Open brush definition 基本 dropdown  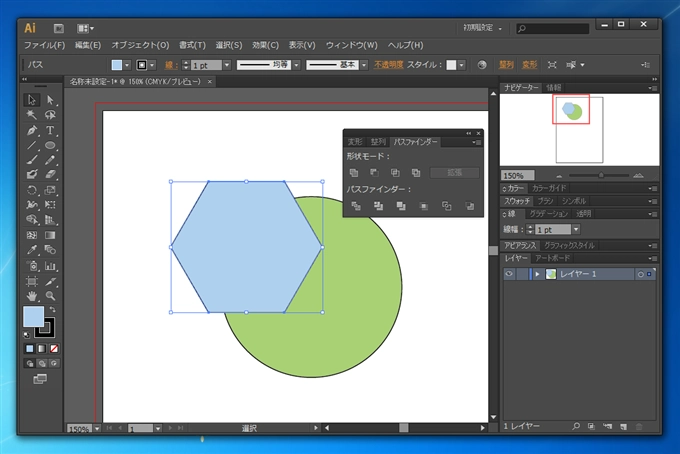click(x=364, y=65)
